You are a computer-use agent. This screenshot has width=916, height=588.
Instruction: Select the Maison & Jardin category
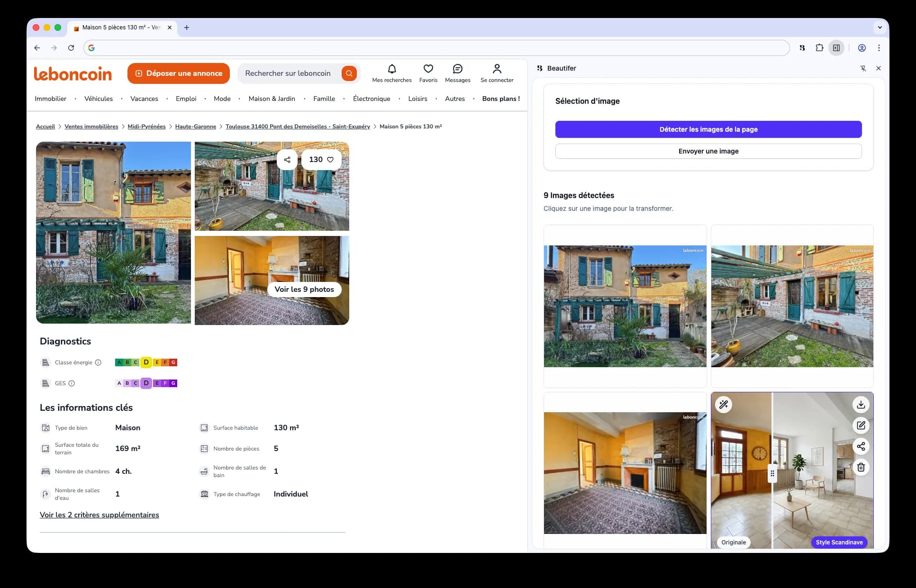coord(272,99)
